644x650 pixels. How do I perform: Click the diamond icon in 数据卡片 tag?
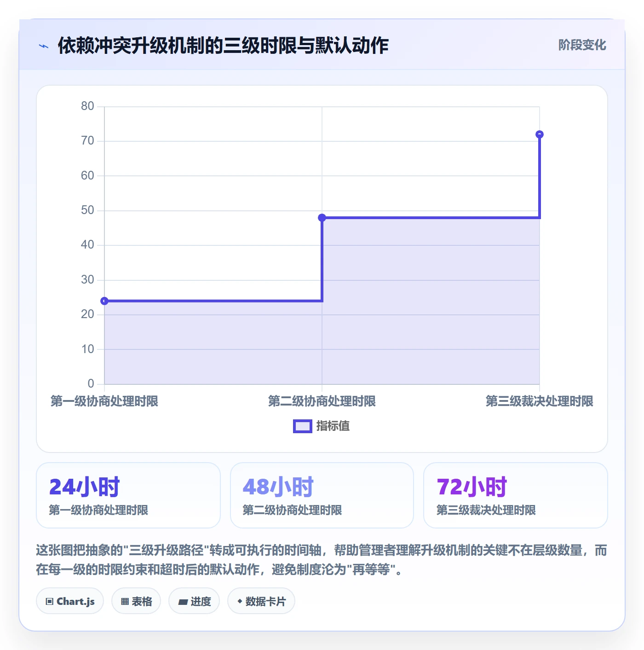click(x=240, y=601)
